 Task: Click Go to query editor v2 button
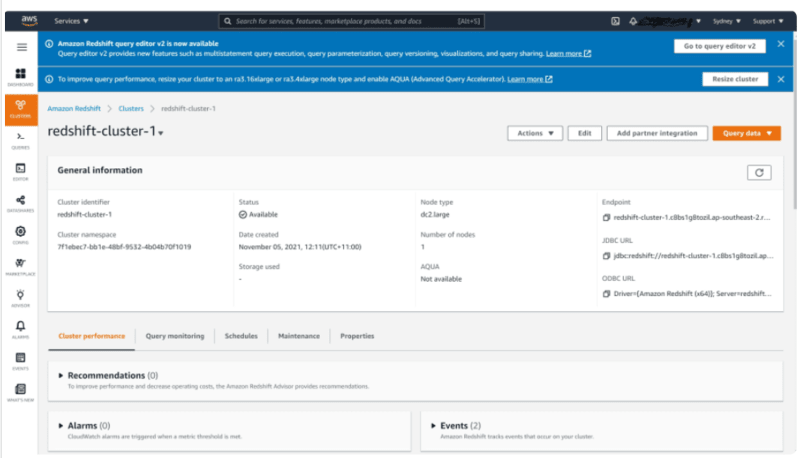tap(719, 46)
